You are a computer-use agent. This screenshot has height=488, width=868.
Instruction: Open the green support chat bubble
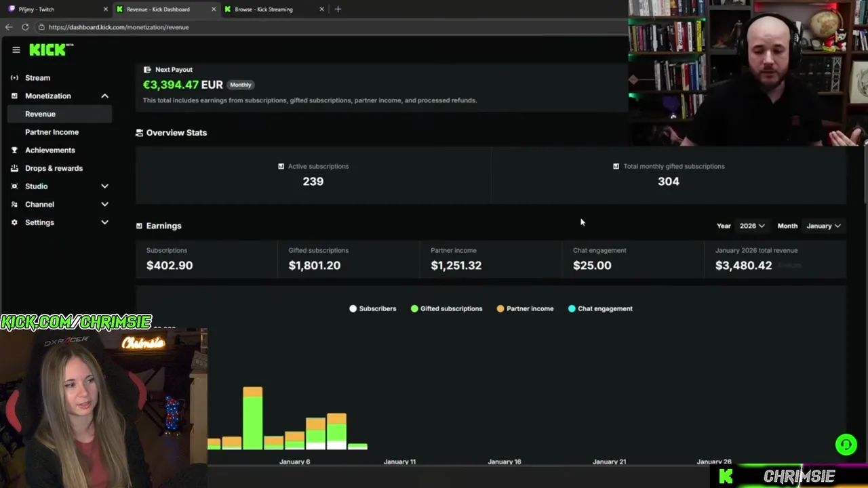(x=846, y=445)
